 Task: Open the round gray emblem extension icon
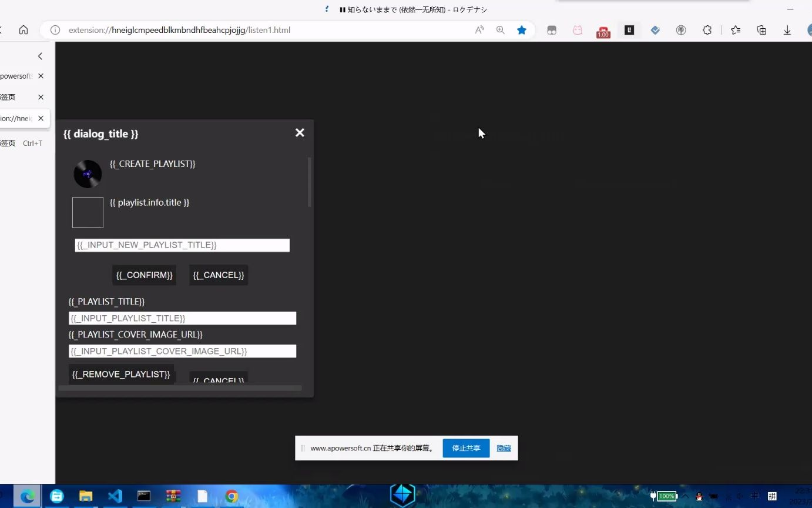pos(681,30)
